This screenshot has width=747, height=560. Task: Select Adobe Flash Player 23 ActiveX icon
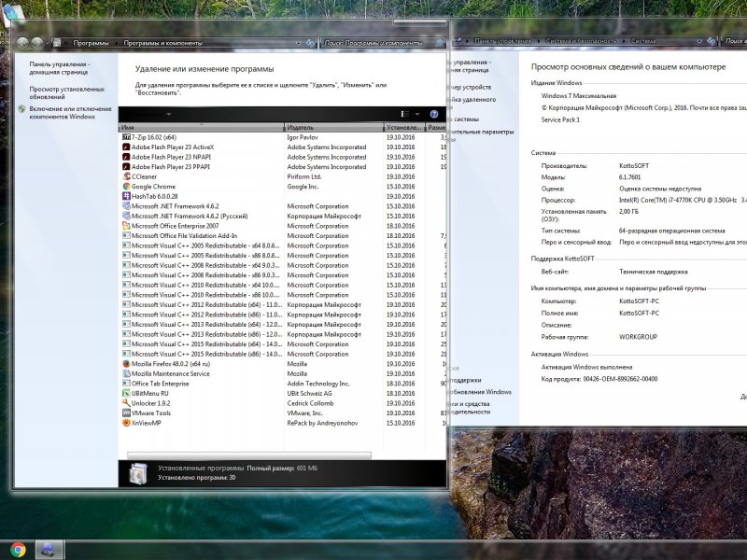[x=126, y=147]
